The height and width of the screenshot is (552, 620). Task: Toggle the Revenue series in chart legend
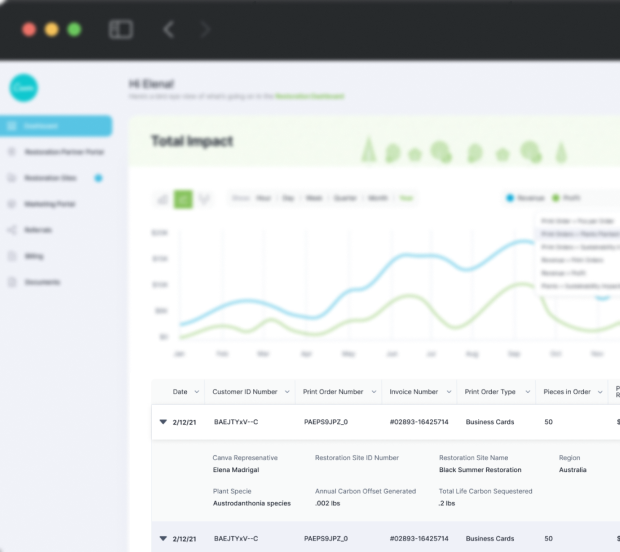point(526,198)
